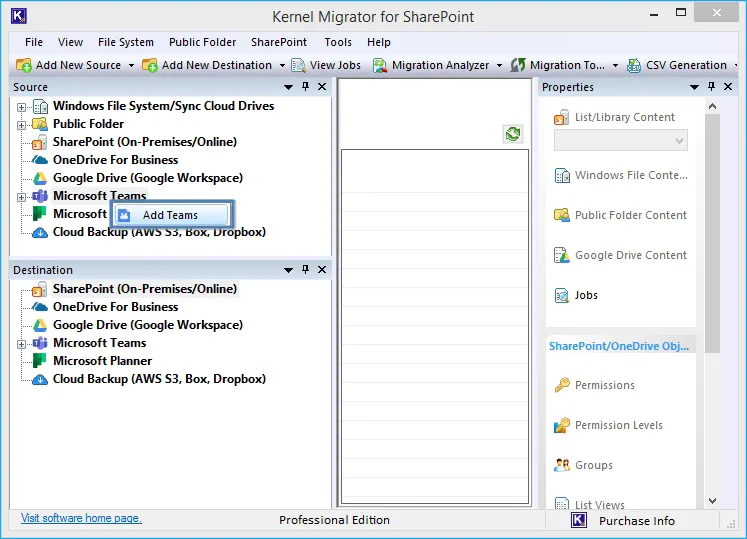The width and height of the screenshot is (747, 539).
Task: Choose Add Teams from context menu
Action: point(170,215)
